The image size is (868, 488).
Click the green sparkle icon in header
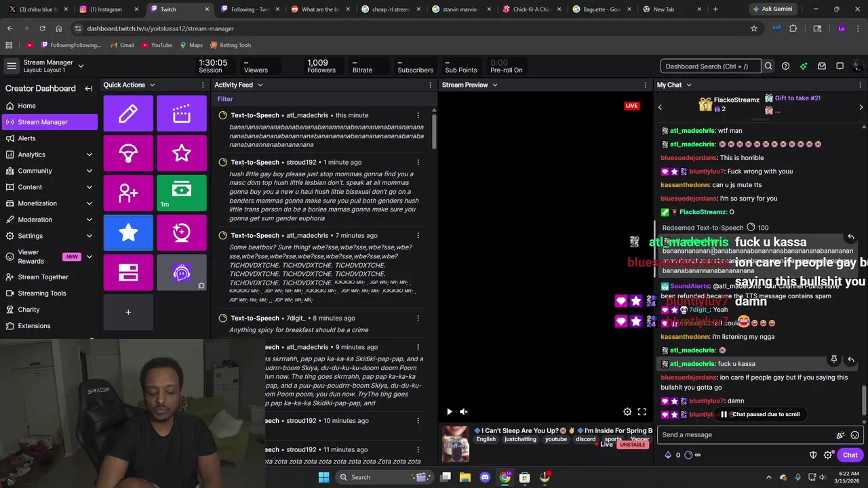coord(804,66)
